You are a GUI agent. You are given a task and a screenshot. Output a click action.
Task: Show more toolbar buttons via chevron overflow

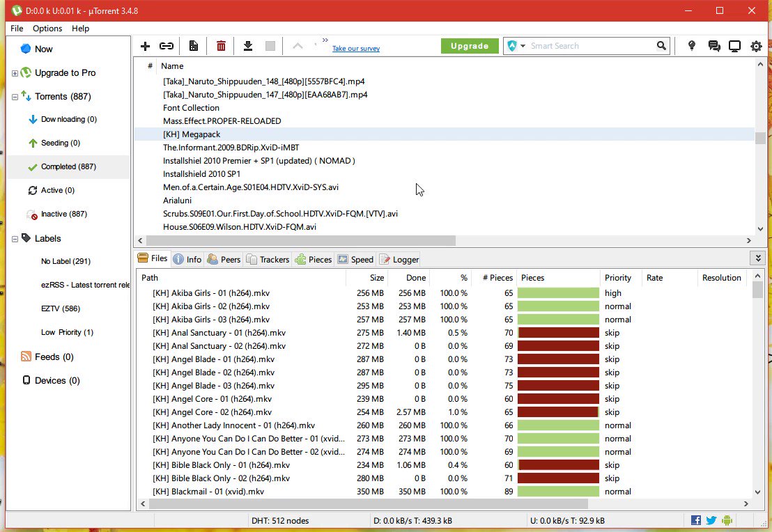tap(325, 40)
